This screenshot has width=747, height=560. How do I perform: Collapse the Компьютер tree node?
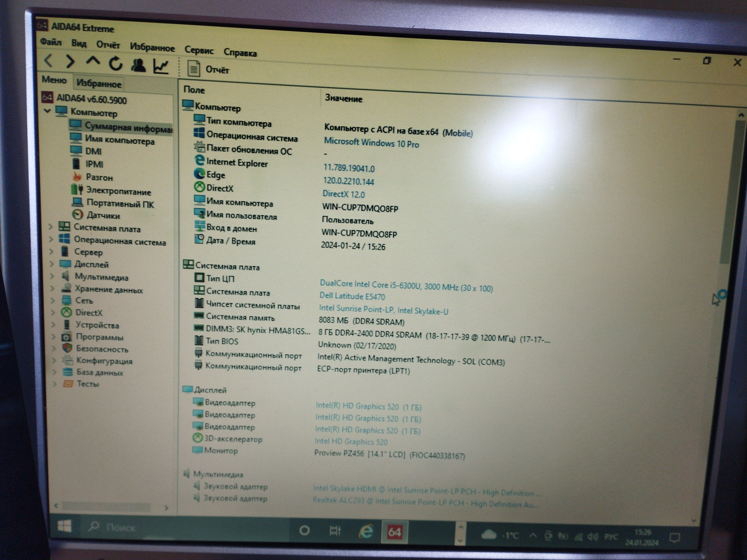pos(47,111)
